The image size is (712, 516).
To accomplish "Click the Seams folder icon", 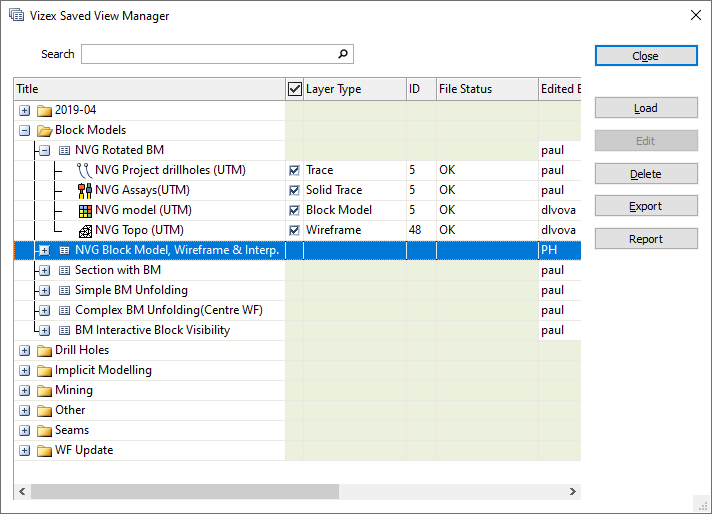I will tap(44, 430).
